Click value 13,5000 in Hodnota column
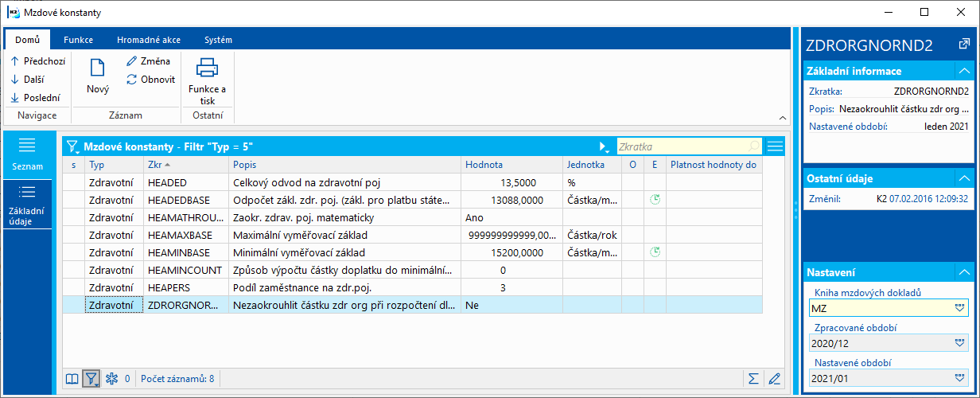The height and width of the screenshot is (398, 980). [511, 182]
